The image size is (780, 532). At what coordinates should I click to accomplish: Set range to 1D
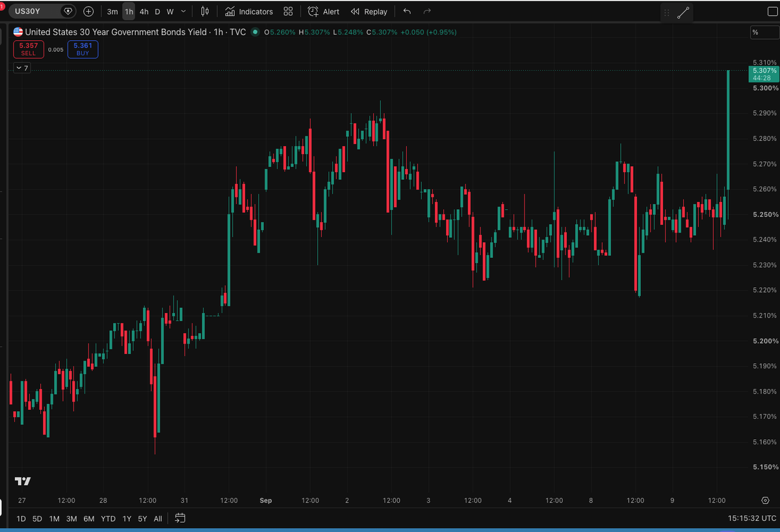(21, 518)
